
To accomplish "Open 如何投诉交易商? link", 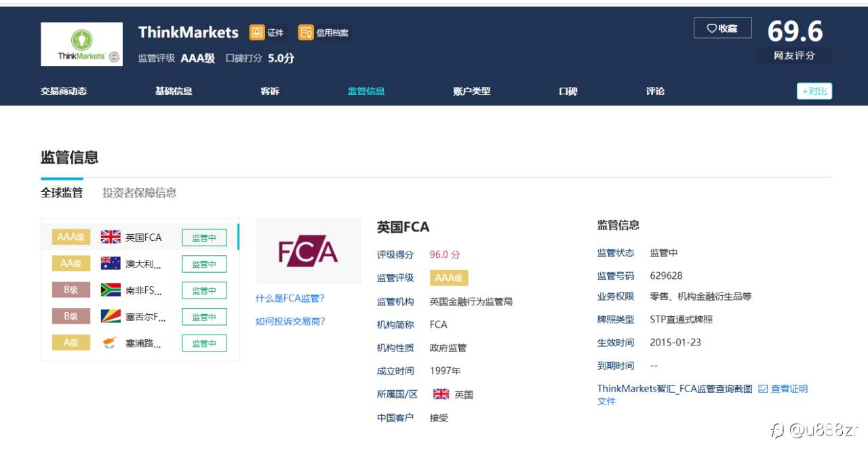I will 290,321.
